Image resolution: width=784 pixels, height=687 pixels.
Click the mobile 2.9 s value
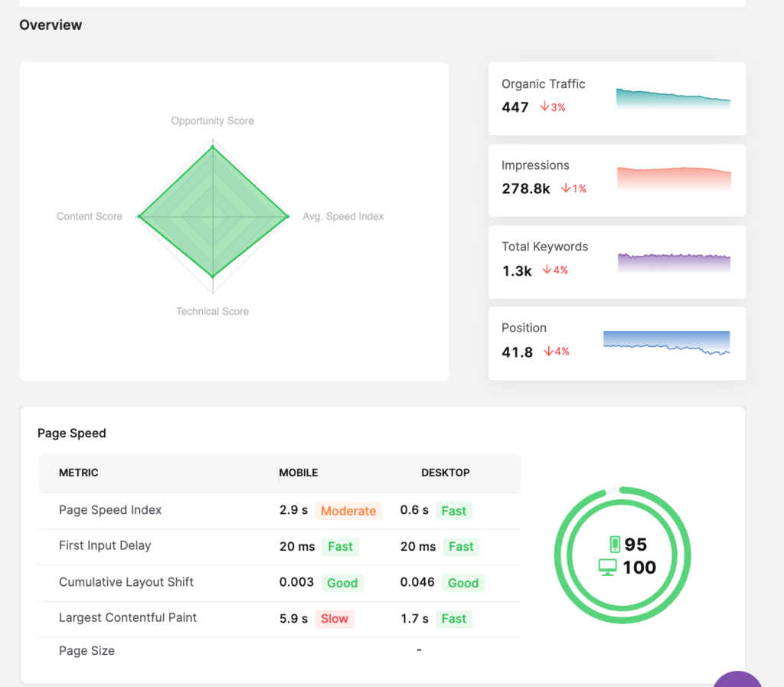(293, 510)
